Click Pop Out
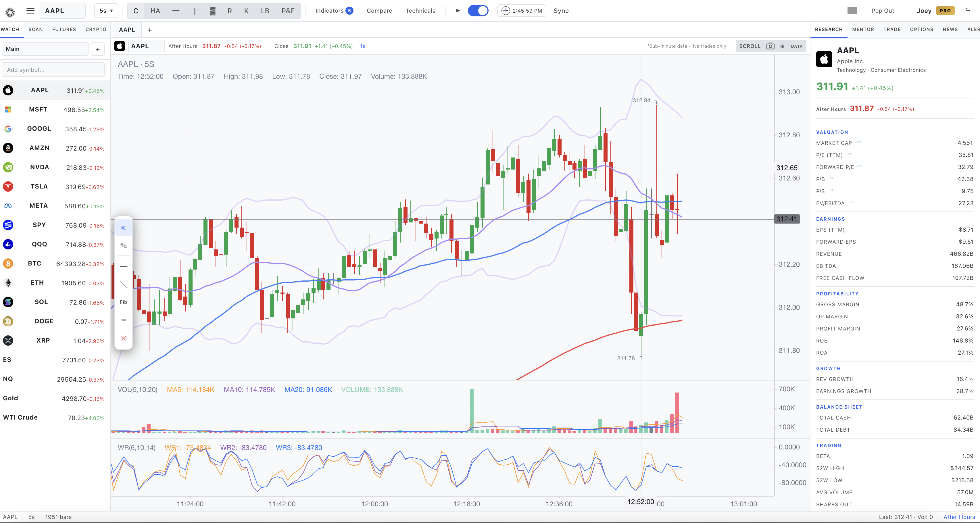Screen dimensions: 980x523 tap(883, 11)
